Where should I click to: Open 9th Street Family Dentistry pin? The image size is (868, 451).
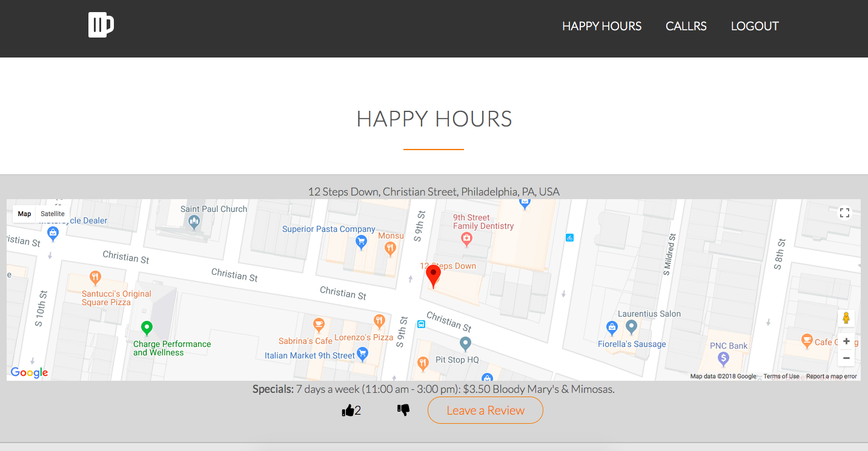(466, 239)
